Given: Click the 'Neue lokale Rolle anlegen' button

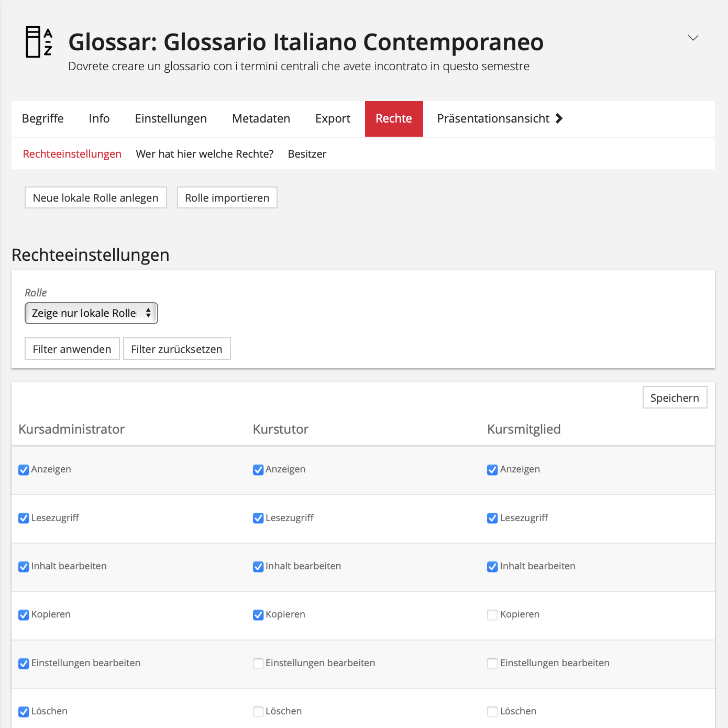Looking at the screenshot, I should [x=95, y=198].
